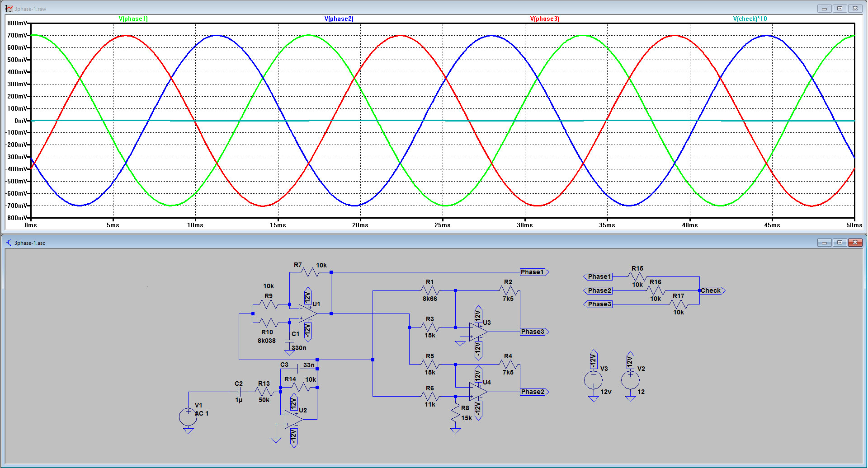Select the V(phase3) trace label
Viewport: 868px width, 468px height.
tap(544, 19)
